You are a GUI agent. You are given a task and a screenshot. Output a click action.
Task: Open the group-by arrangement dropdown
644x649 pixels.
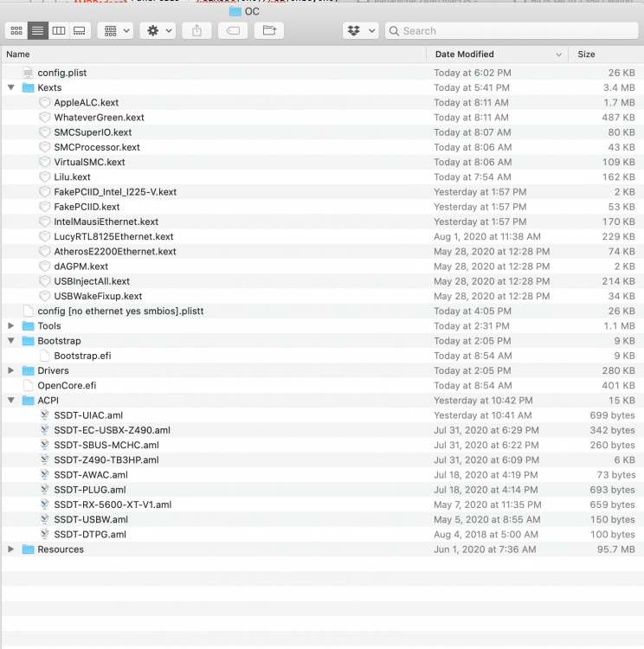[x=115, y=30]
